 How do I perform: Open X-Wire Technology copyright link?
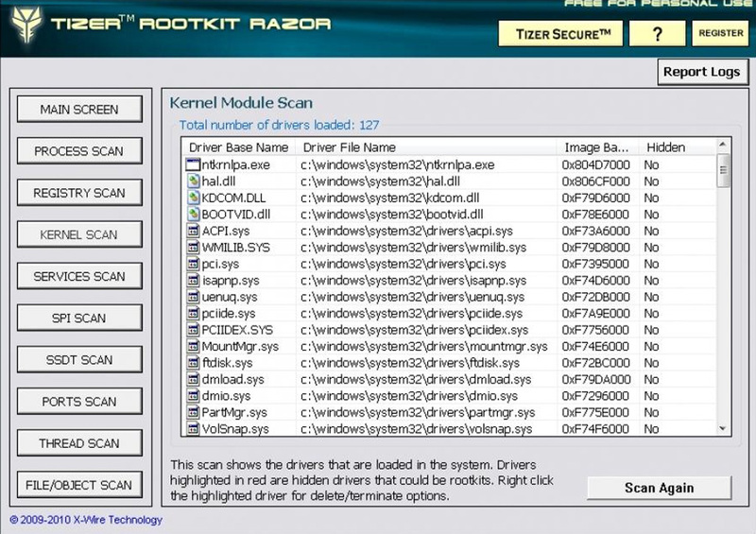(86, 520)
